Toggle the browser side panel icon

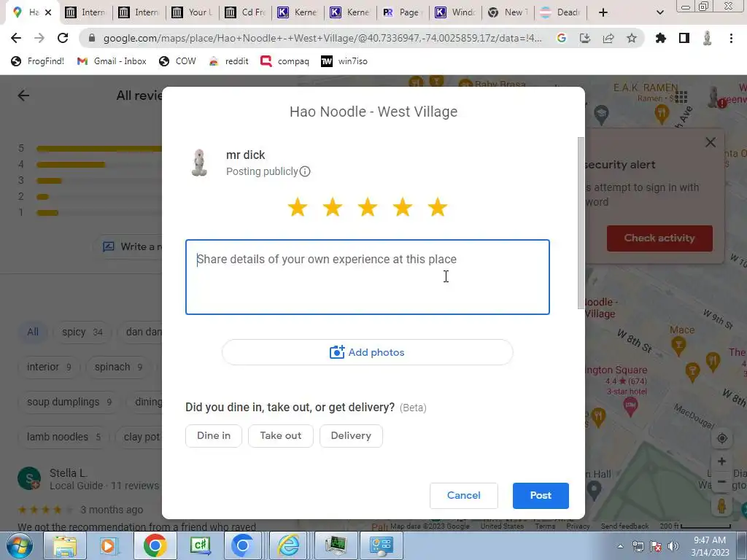tap(684, 38)
